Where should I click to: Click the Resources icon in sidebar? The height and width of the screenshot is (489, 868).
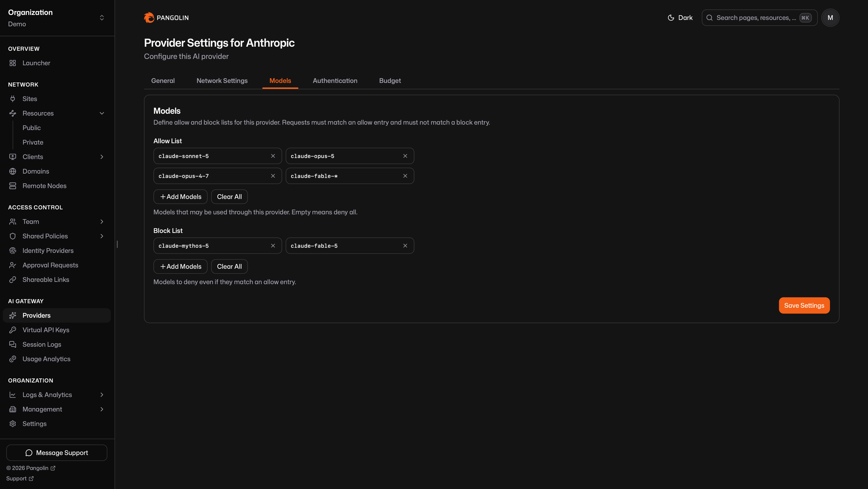[x=13, y=113]
